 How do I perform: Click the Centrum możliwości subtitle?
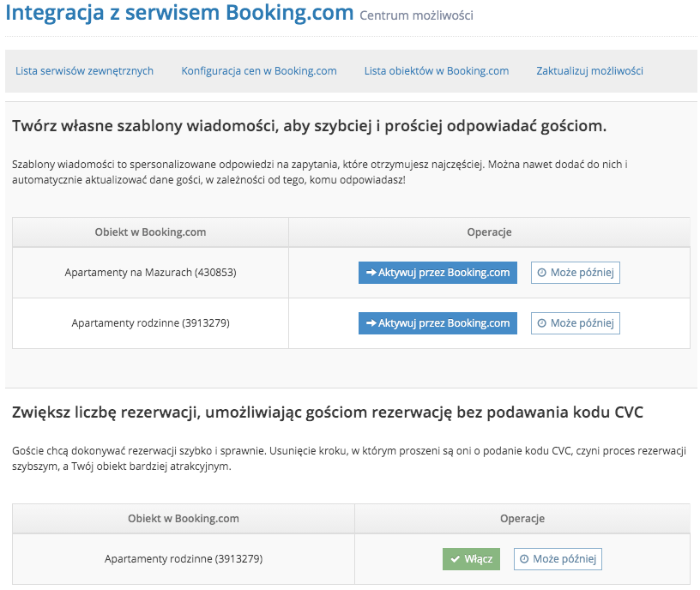(x=417, y=15)
